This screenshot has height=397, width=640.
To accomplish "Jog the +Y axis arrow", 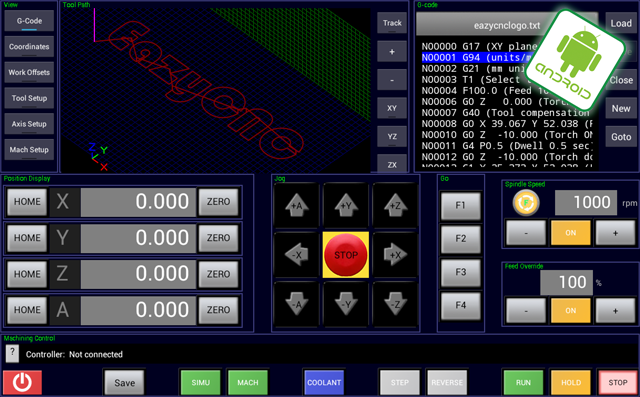I will (x=346, y=206).
